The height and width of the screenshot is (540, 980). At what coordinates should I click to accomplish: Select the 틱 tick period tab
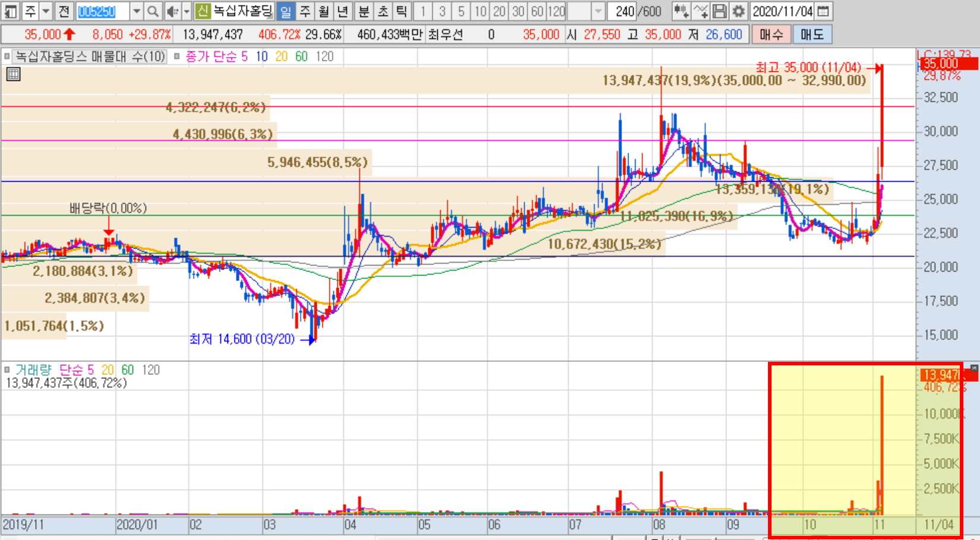[402, 11]
